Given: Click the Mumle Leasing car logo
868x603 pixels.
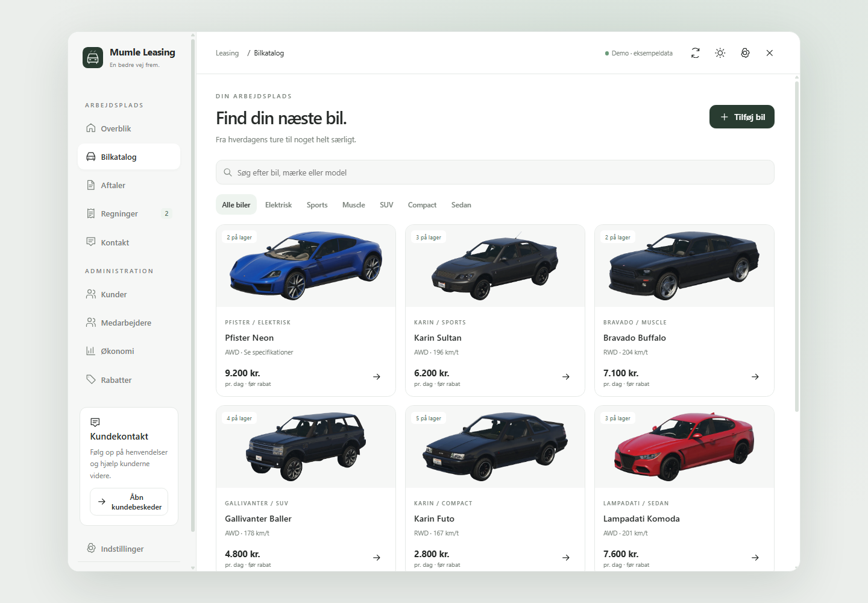Looking at the screenshot, I should (x=93, y=58).
